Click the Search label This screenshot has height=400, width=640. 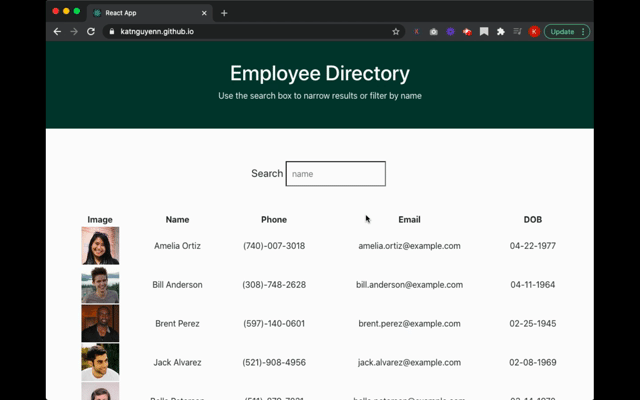(x=267, y=173)
